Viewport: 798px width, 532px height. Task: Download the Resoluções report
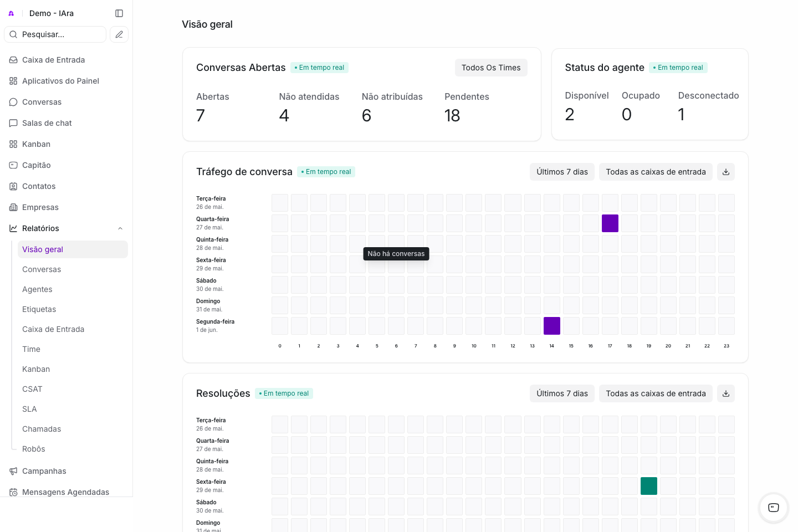726,393
